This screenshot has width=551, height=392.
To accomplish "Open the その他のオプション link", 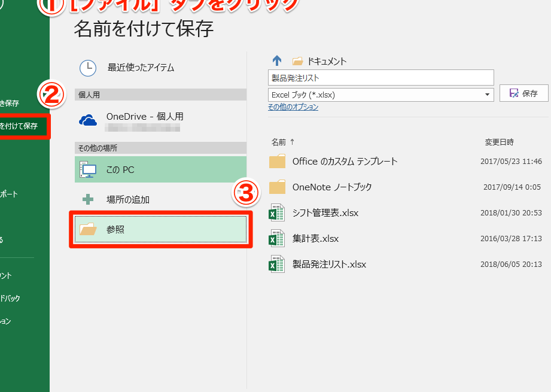I will [293, 107].
